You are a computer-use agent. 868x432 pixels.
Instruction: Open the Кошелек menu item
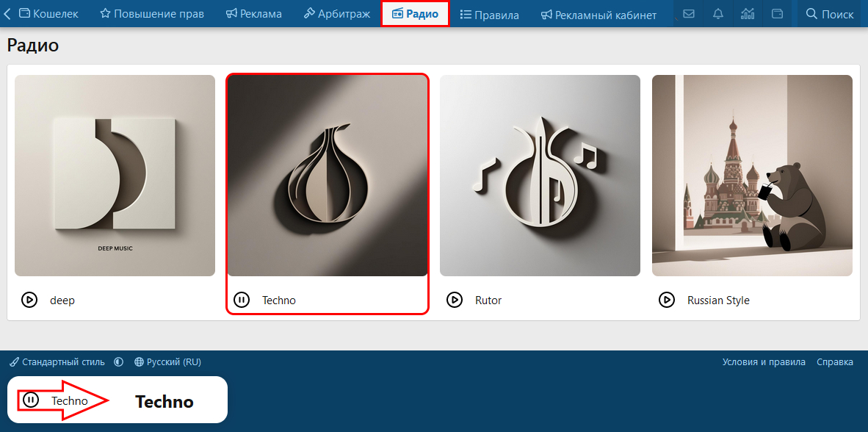48,14
